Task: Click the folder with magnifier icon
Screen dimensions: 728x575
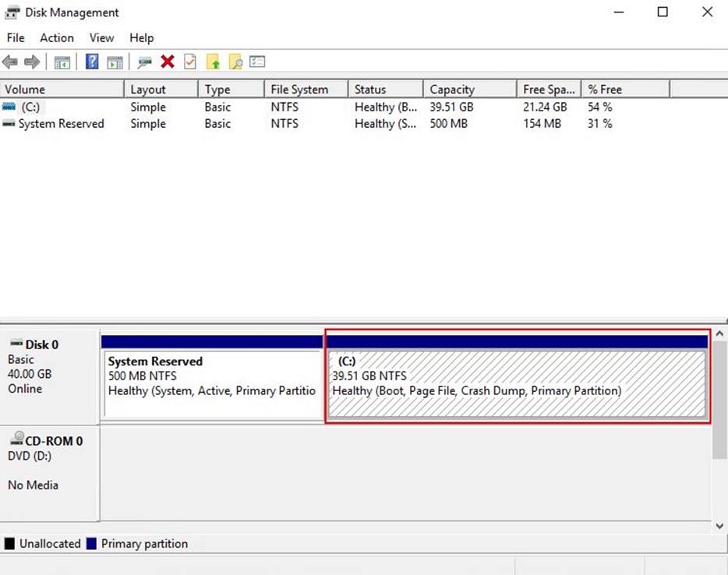Action: [x=236, y=62]
